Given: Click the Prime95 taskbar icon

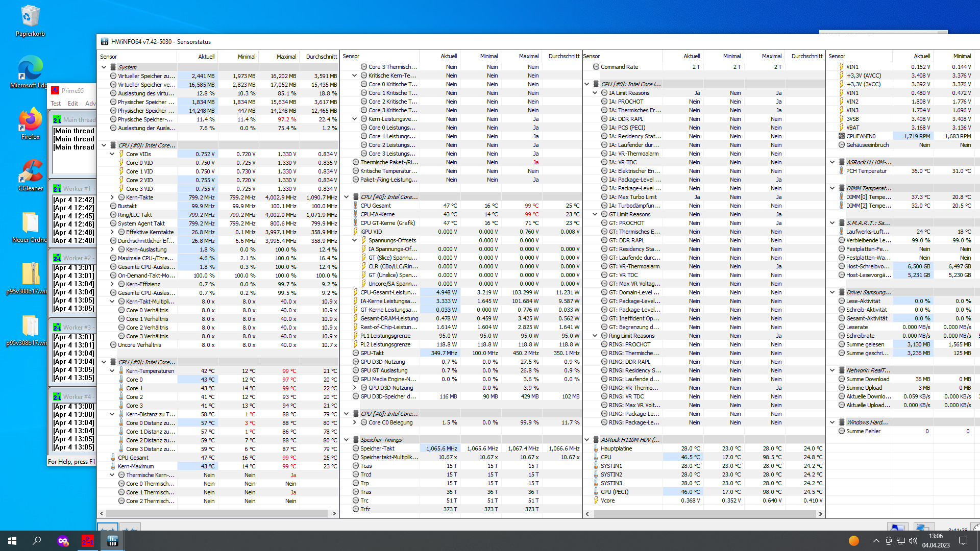Looking at the screenshot, I should point(87,541).
